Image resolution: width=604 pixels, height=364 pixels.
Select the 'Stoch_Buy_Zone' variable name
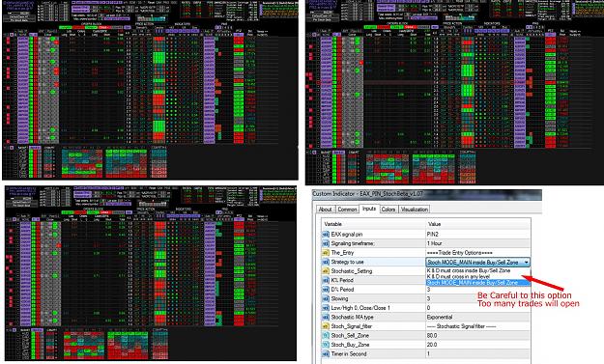350,345
